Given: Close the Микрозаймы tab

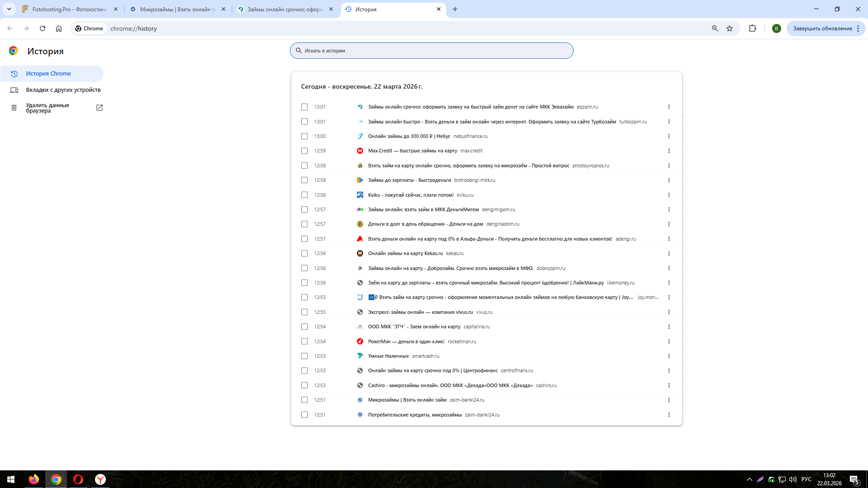Looking at the screenshot, I should click(223, 9).
